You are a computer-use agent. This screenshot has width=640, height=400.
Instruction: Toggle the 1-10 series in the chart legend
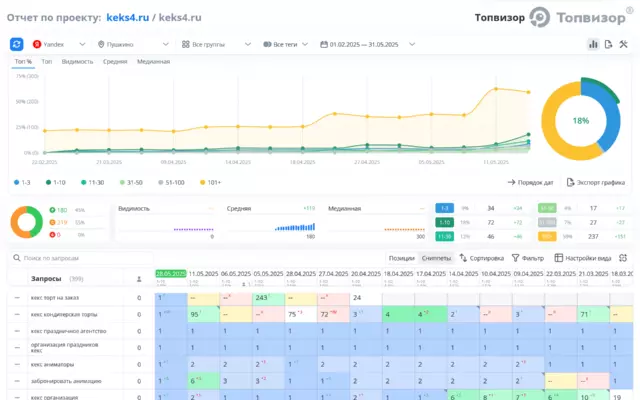[x=56, y=182]
